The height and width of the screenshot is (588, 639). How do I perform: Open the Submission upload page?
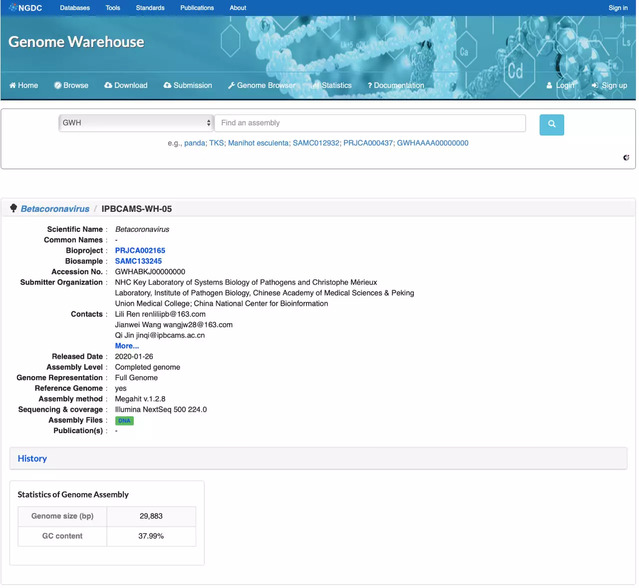coord(188,86)
